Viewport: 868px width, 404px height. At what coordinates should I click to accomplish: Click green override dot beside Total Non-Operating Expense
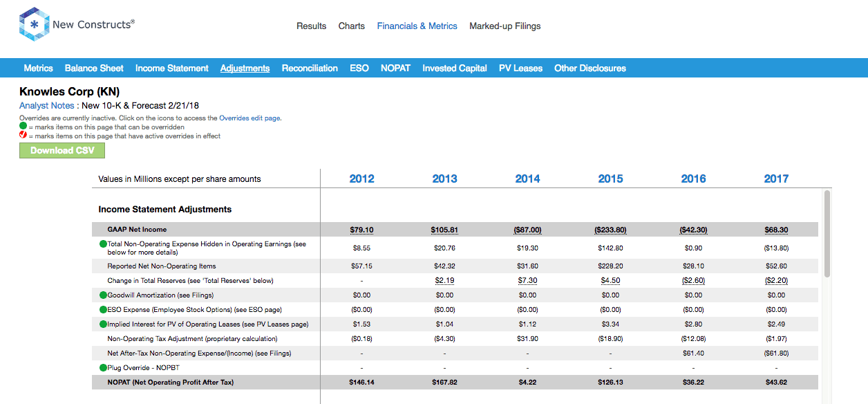pyautogui.click(x=103, y=244)
